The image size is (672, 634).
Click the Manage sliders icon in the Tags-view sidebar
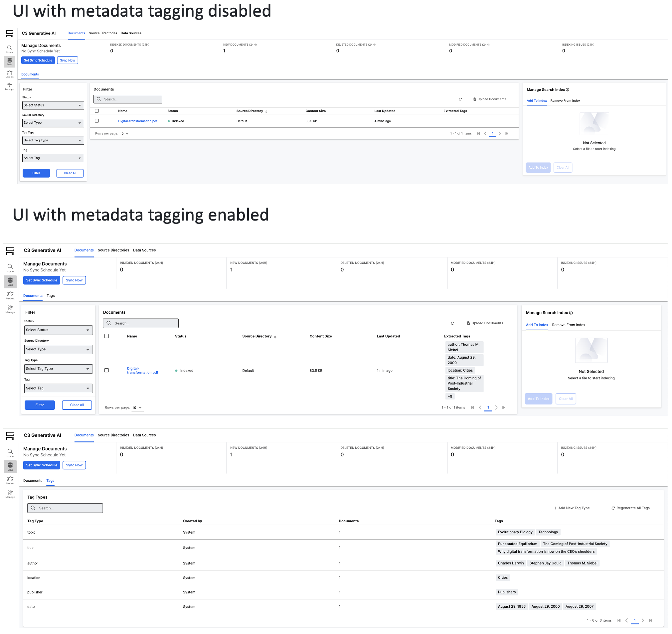coord(10,493)
